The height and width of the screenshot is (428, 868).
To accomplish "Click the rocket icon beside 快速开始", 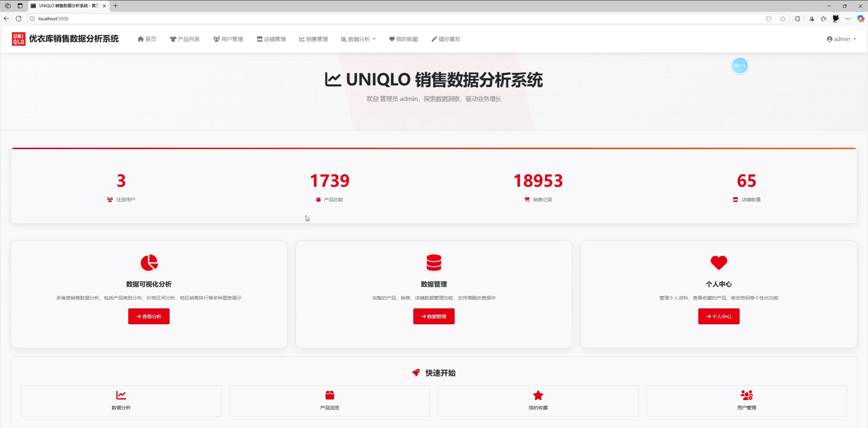I will (x=416, y=373).
